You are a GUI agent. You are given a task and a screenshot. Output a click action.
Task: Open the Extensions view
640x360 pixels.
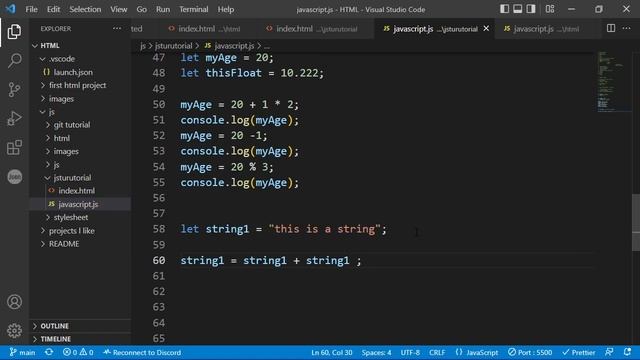[x=14, y=147]
